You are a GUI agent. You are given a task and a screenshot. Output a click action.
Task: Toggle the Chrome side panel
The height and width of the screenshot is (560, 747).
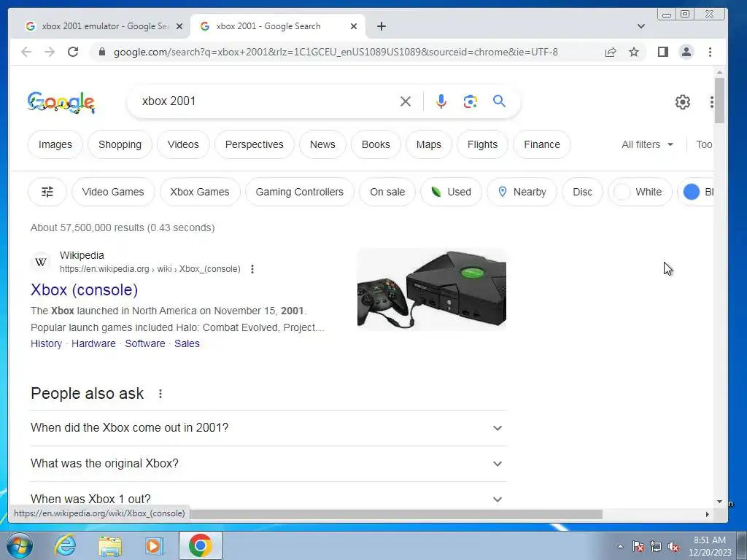[x=662, y=52]
